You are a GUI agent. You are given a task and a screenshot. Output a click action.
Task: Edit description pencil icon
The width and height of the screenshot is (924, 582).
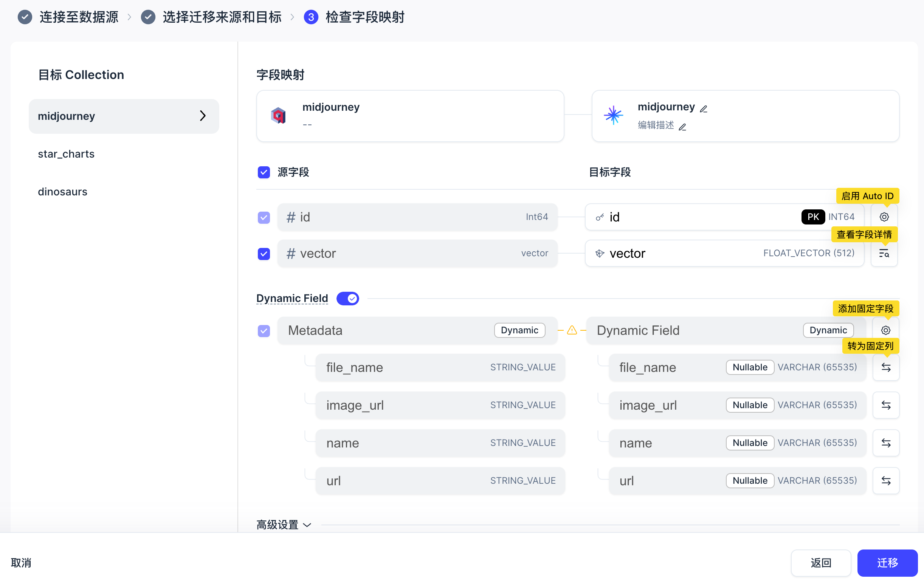tap(682, 127)
